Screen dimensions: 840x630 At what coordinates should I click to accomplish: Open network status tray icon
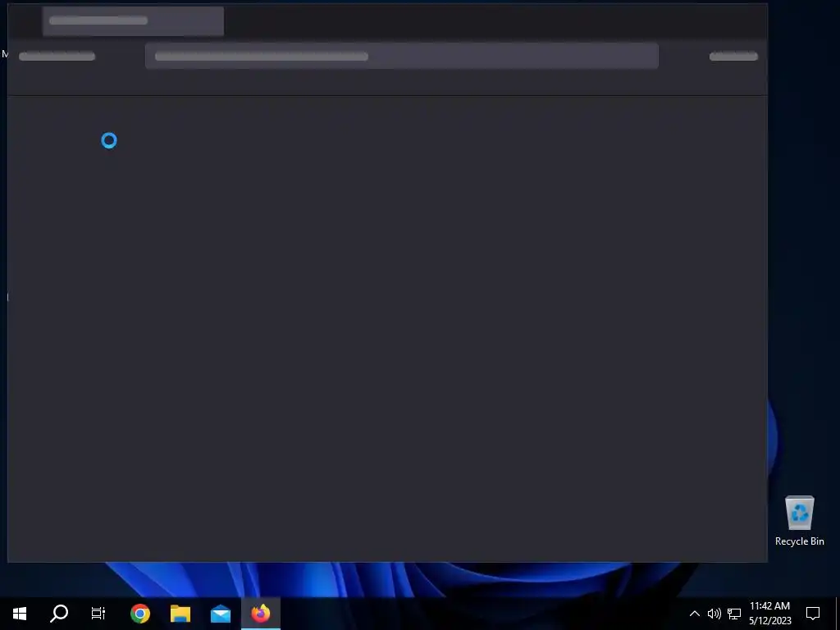(x=734, y=614)
